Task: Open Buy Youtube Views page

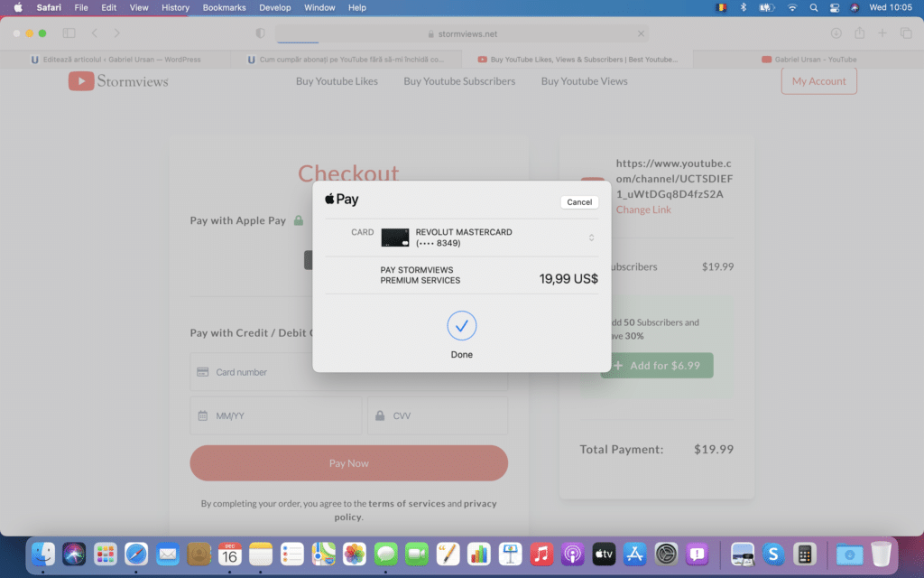Action: [584, 81]
